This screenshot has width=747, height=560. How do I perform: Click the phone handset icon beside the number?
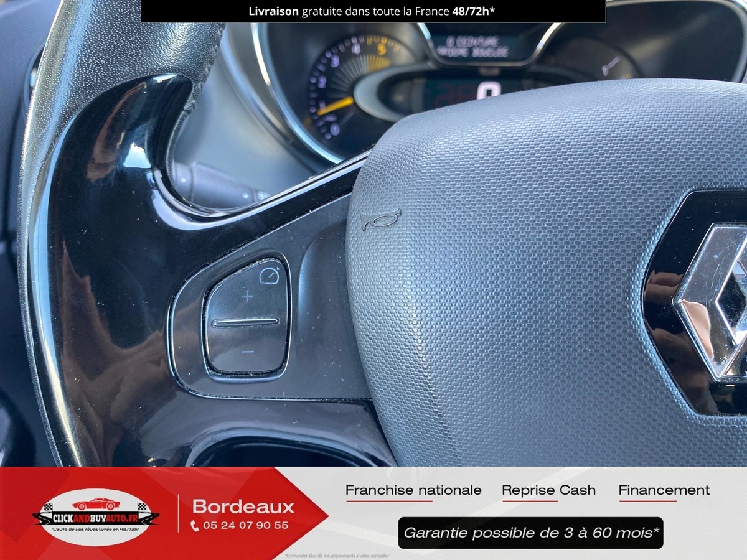click(195, 526)
